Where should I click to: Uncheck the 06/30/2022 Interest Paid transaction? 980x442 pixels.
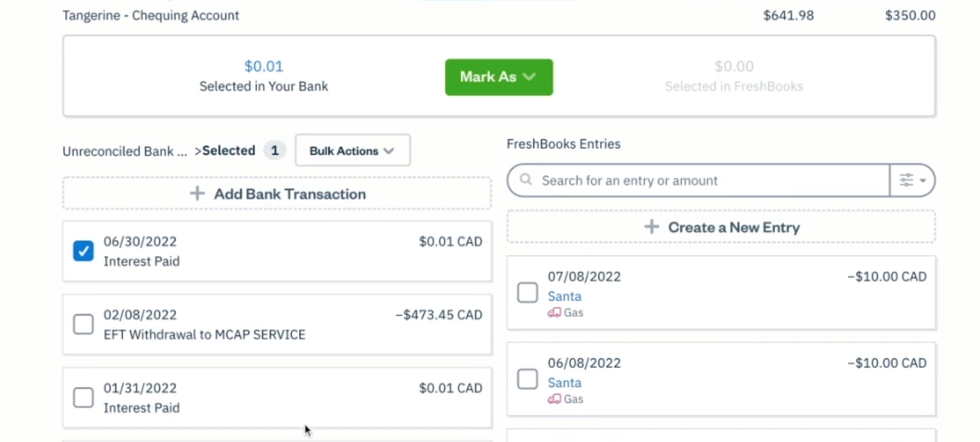coord(84,251)
